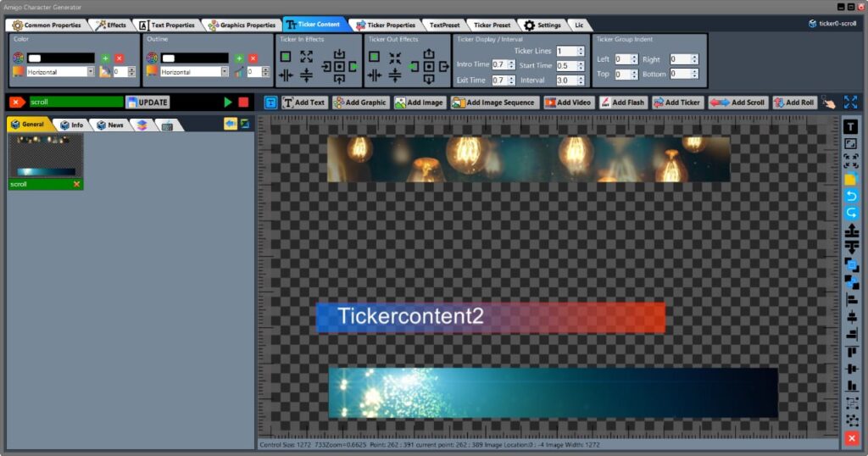
Task: Select the Ticker Out shrink-arrows effect icon
Action: (395, 58)
